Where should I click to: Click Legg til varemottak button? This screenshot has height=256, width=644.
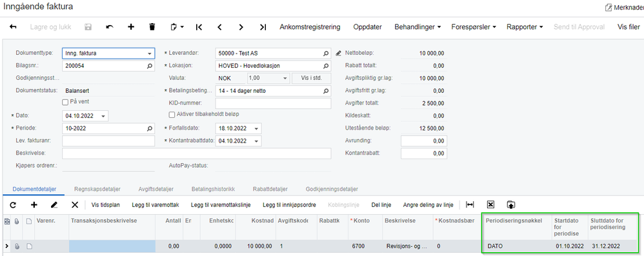coord(156,204)
